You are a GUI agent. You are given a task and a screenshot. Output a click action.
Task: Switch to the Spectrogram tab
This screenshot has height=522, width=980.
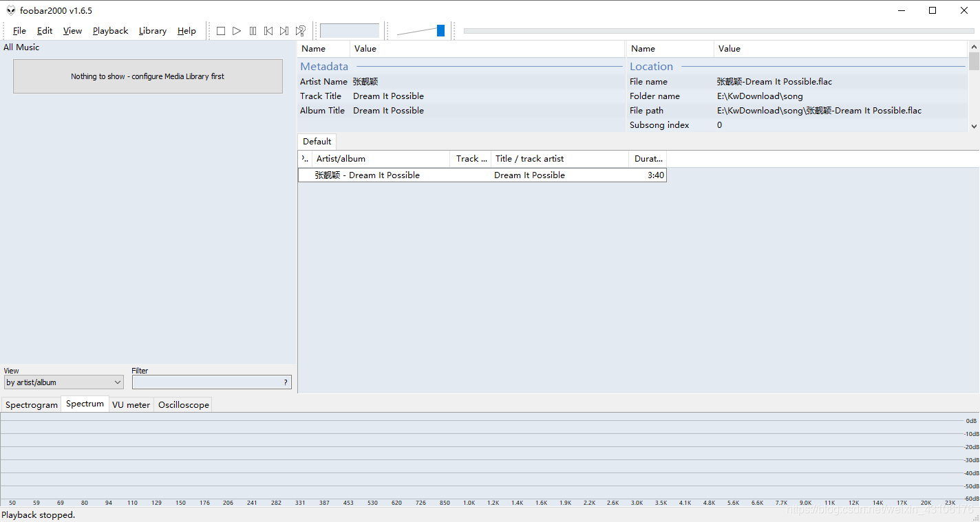pos(32,405)
